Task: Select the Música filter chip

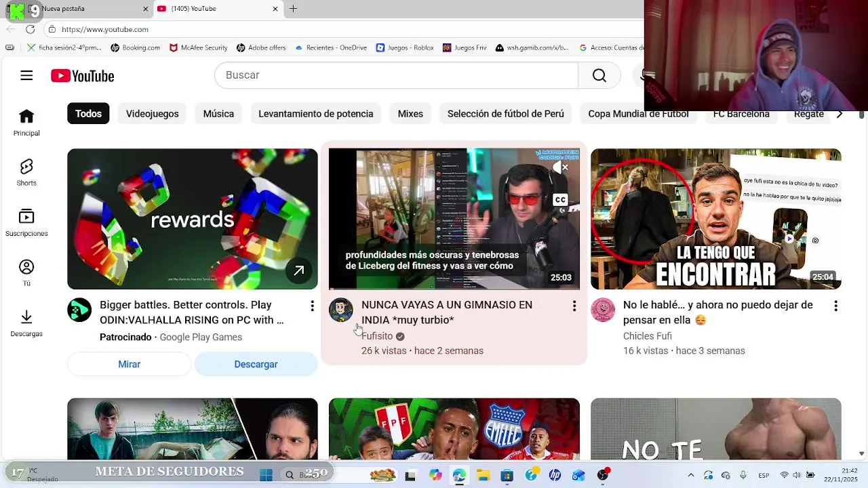Action: pyautogui.click(x=218, y=114)
